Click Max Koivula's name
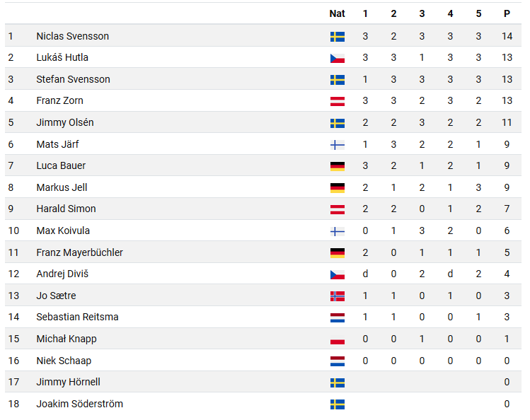The image size is (530, 420). 63,231
